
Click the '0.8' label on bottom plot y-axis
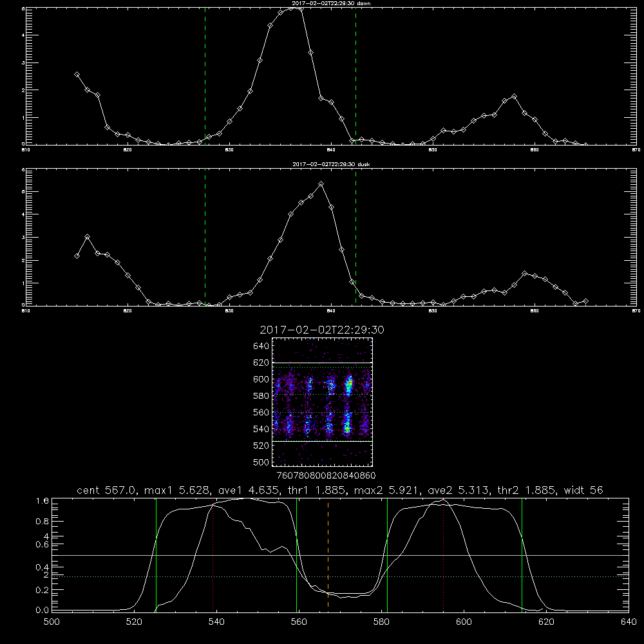[43, 522]
